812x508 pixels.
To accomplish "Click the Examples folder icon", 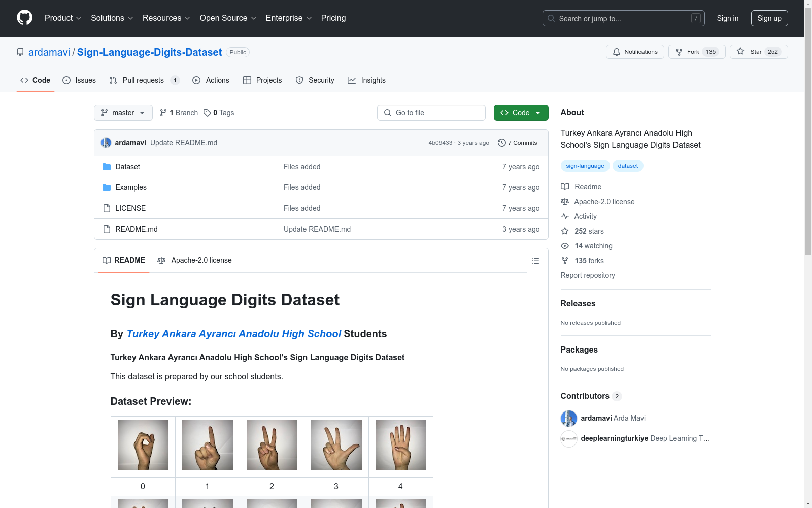I will 107,187.
